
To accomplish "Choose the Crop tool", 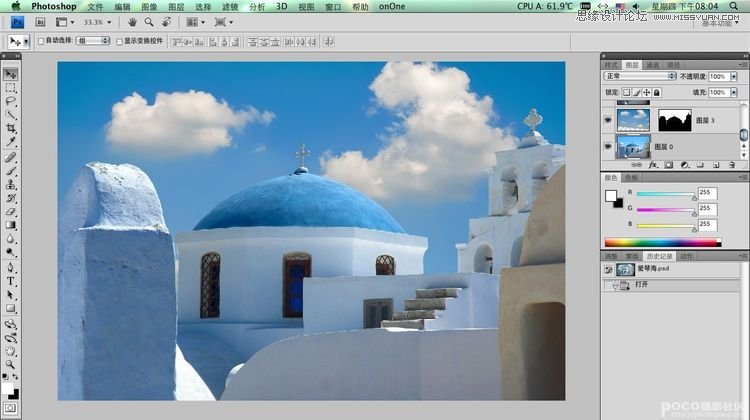I will (10, 129).
